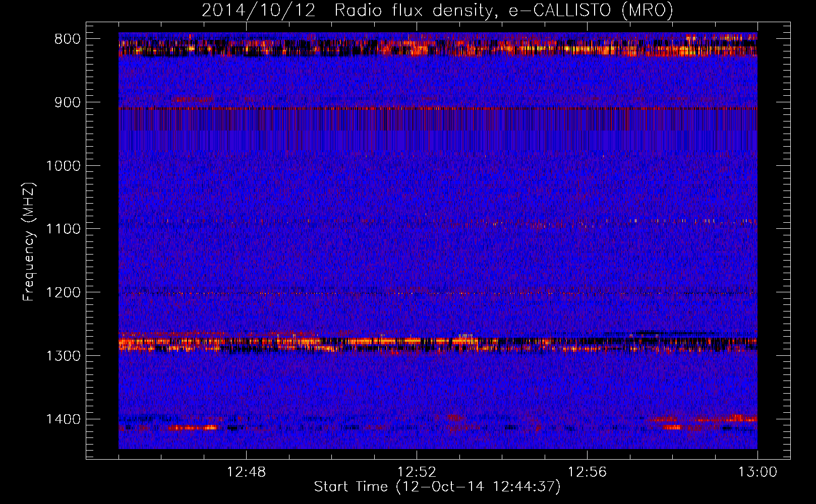Select the 13:00 time tick label

coord(757,472)
